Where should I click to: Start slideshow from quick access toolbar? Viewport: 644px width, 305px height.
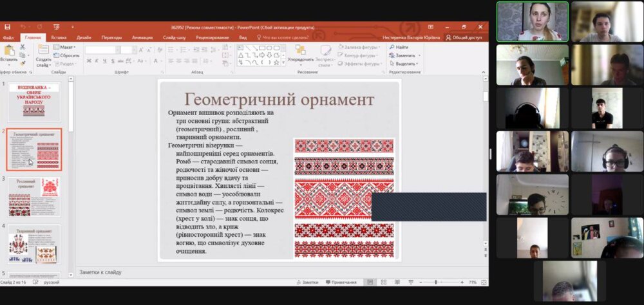point(57,27)
